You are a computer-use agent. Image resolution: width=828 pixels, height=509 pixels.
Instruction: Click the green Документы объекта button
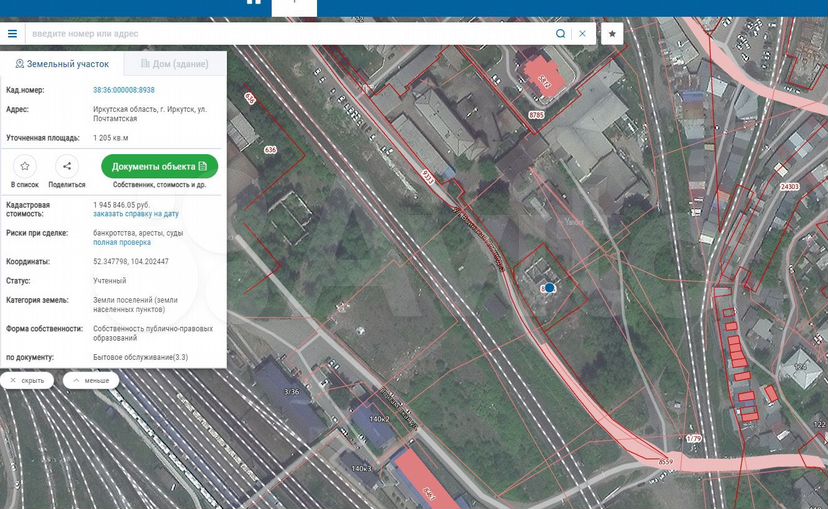pos(159,166)
